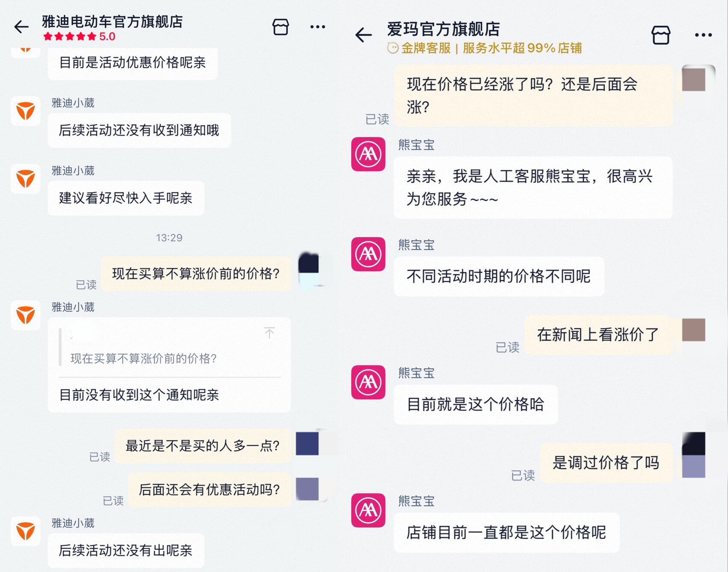This screenshot has width=728, height=572.
Task: Go back from the 爱玛官方旗舰店 chat
Action: (364, 35)
